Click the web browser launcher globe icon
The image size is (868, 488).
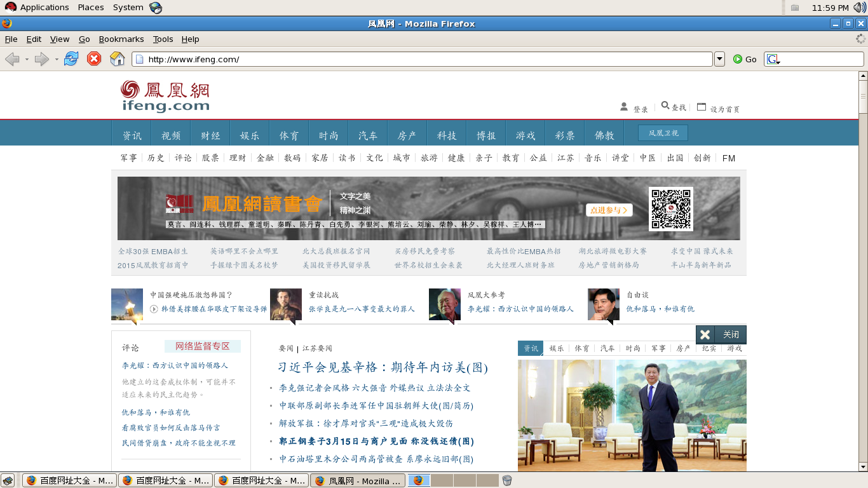pyautogui.click(x=156, y=8)
